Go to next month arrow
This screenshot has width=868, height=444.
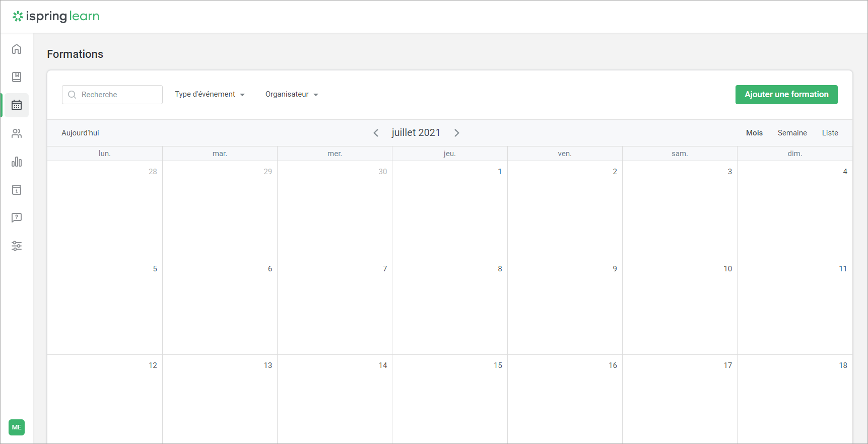(457, 133)
